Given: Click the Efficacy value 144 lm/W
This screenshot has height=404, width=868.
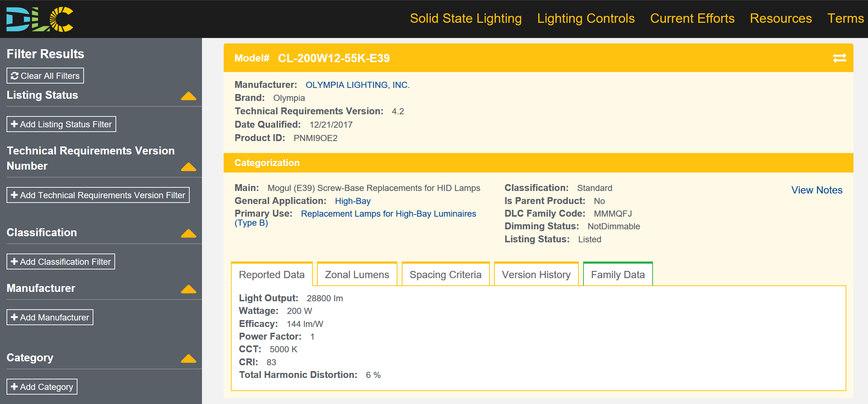Looking at the screenshot, I should tap(305, 324).
